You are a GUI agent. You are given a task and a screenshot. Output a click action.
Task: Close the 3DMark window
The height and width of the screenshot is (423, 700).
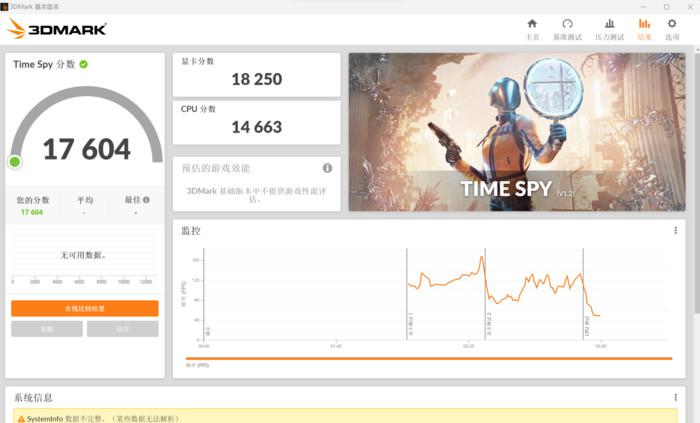click(x=690, y=7)
